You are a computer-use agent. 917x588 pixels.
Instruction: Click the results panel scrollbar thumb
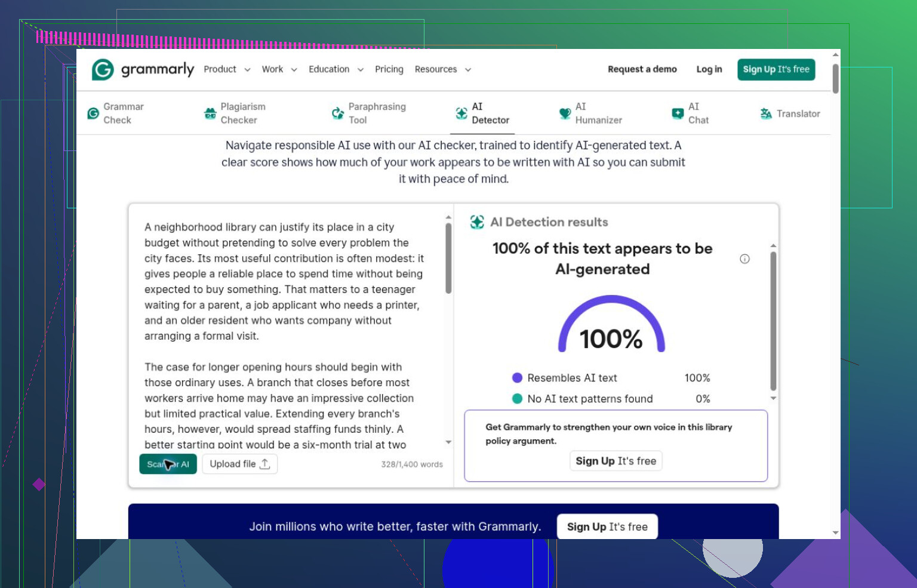pyautogui.click(x=773, y=321)
